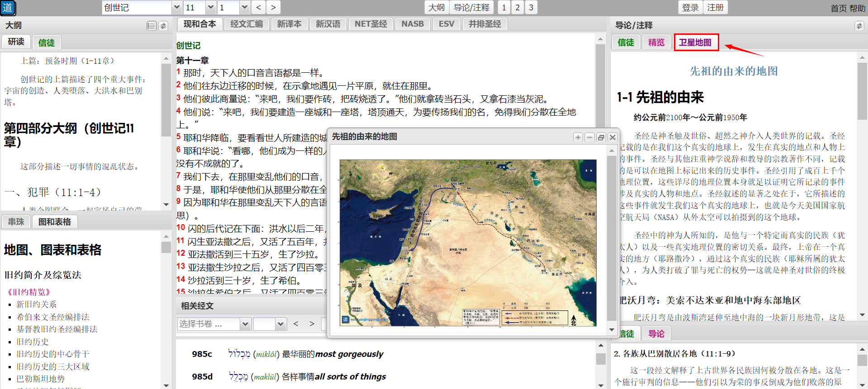Go to next related verse arrow
Screen dimensions: 868x389
312,323
